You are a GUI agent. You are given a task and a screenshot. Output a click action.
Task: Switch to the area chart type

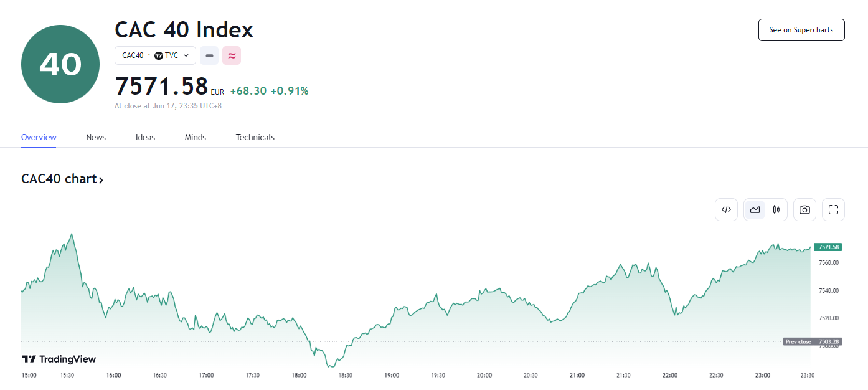[755, 209]
